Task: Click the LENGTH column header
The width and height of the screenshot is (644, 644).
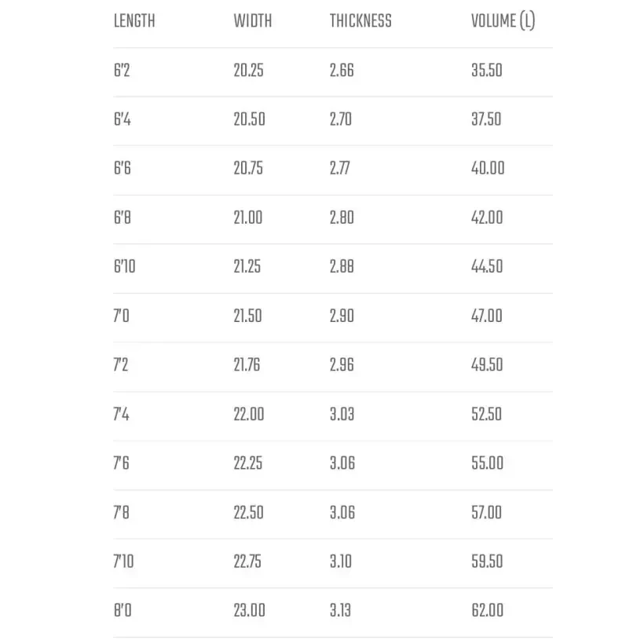Action: click(134, 21)
